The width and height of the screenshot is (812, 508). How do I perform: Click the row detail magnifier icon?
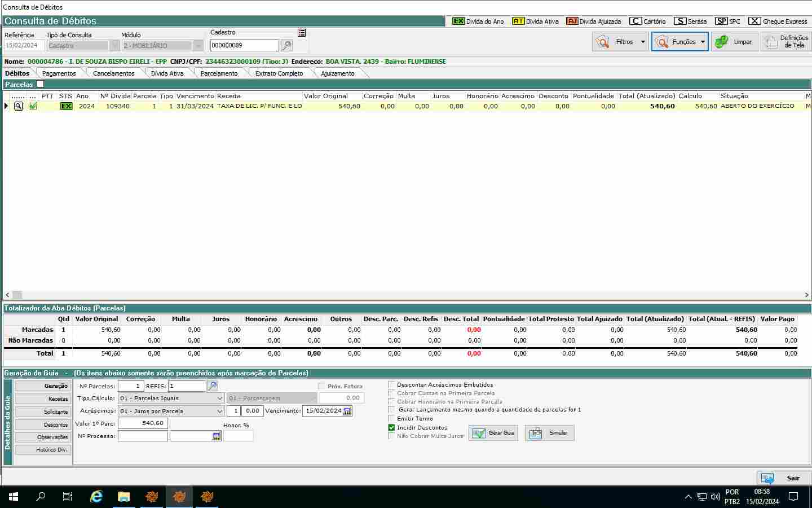[19, 106]
